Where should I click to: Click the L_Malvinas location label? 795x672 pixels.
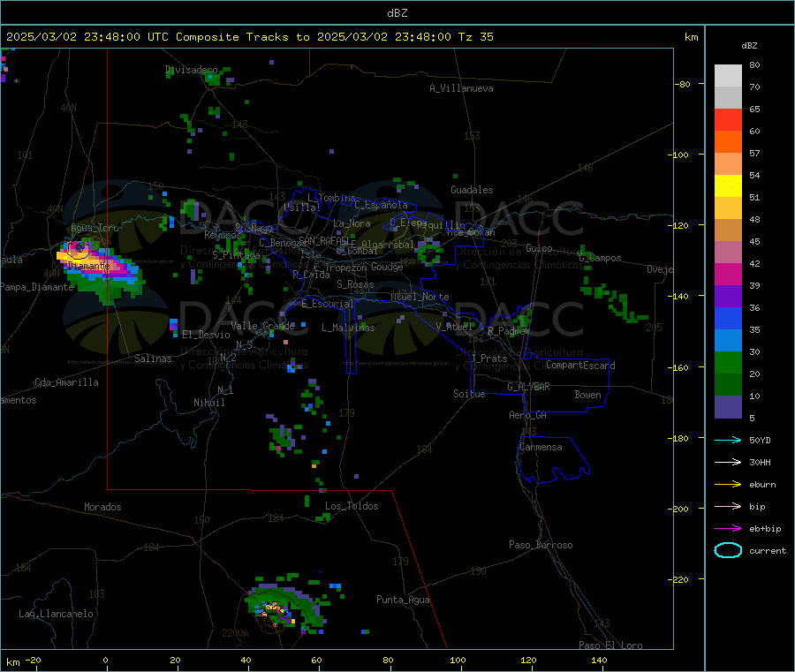pos(348,328)
